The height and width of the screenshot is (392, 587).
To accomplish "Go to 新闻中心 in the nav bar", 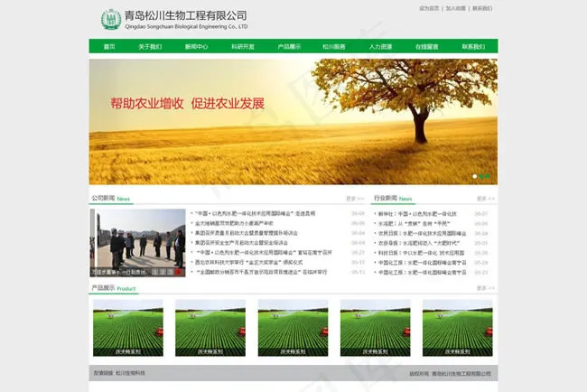I will pos(197,46).
